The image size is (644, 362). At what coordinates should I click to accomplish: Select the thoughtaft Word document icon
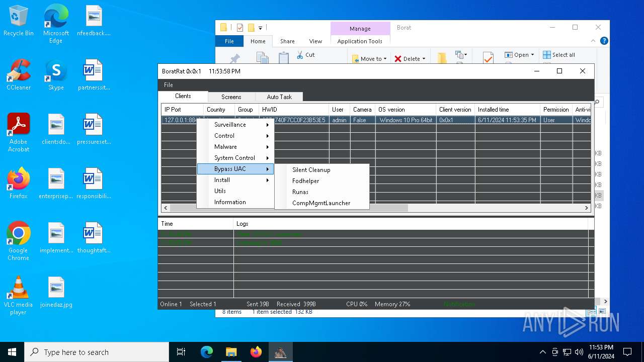coord(94,238)
